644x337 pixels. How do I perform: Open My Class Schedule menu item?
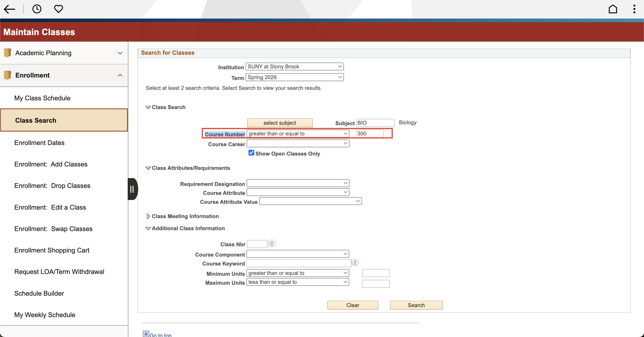pos(64,98)
